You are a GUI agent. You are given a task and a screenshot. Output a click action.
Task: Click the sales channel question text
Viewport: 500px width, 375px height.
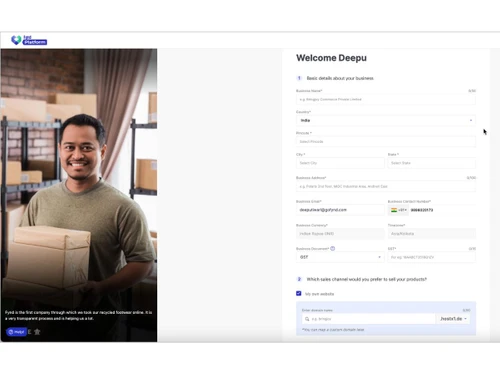(367, 279)
